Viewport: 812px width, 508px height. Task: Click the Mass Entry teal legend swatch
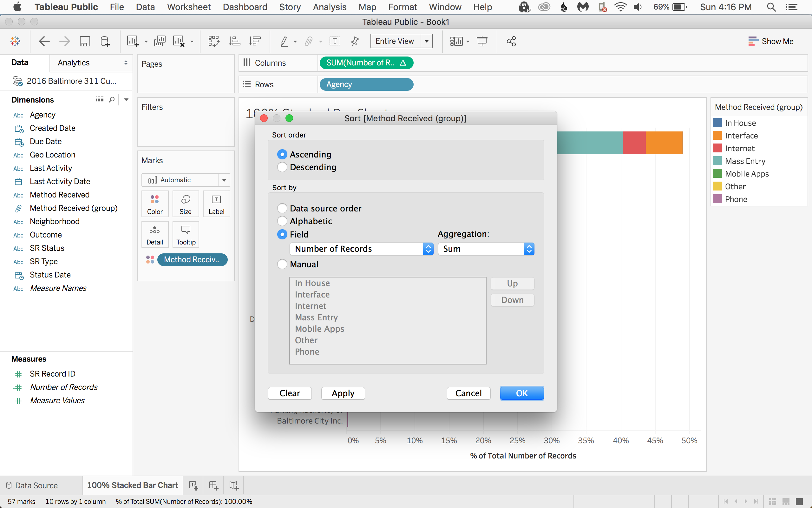717,161
